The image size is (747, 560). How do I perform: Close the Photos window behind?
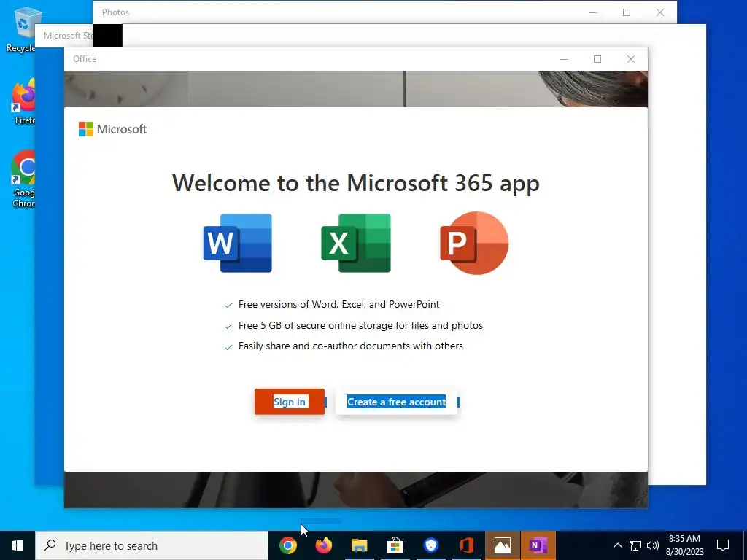click(x=659, y=12)
